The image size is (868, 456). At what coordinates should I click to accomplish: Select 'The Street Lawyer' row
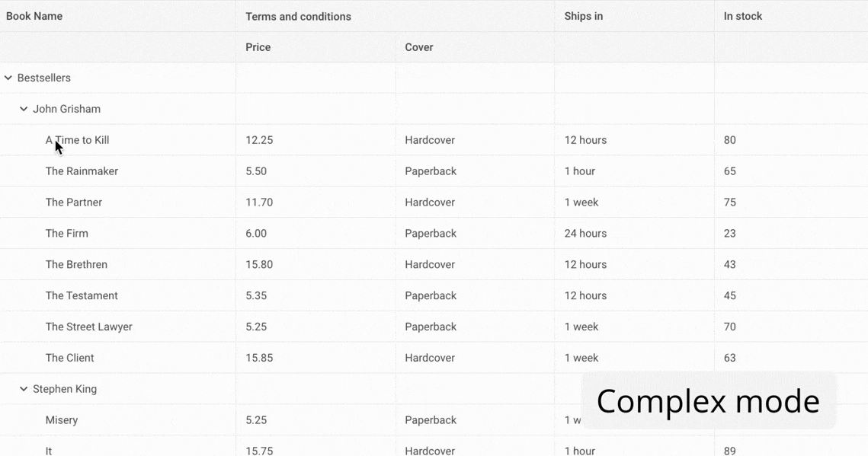pos(88,326)
